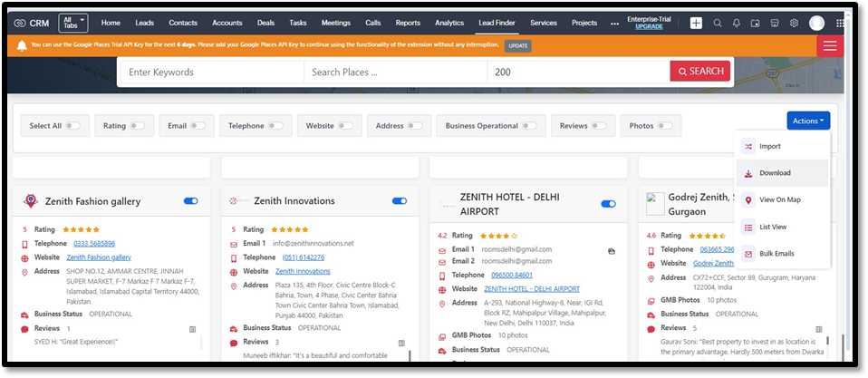This screenshot has height=378, width=868.
Task: Click the search magnifier in top bar
Action: click(718, 23)
